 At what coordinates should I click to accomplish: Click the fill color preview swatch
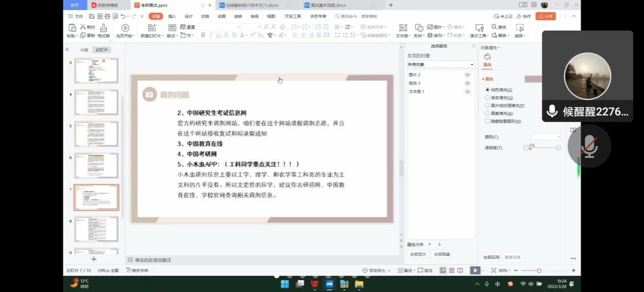click(x=533, y=79)
